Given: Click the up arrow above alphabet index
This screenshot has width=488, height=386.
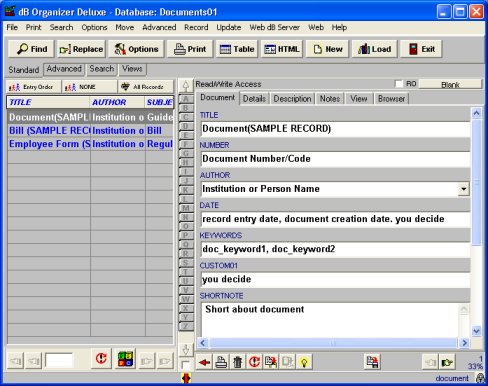Looking at the screenshot, I should 186,86.
